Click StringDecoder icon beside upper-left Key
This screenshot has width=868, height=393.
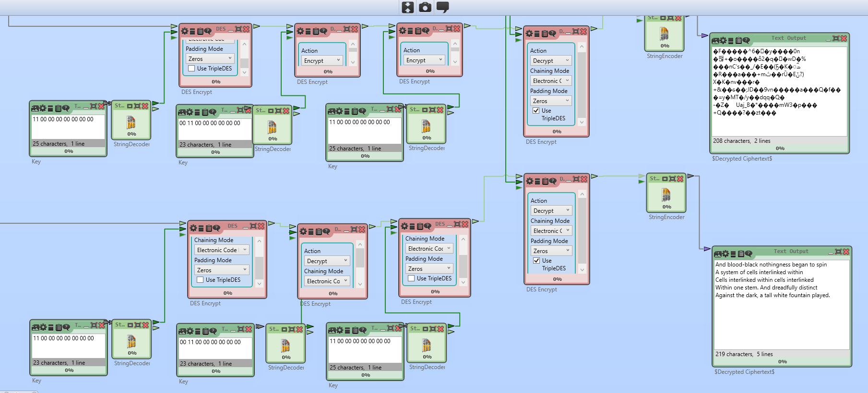click(x=131, y=122)
